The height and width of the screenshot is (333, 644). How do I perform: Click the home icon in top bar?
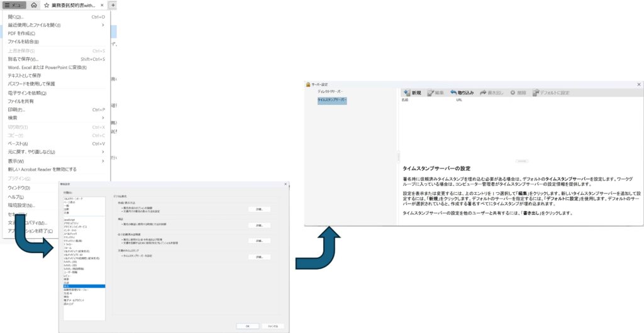pos(33,5)
